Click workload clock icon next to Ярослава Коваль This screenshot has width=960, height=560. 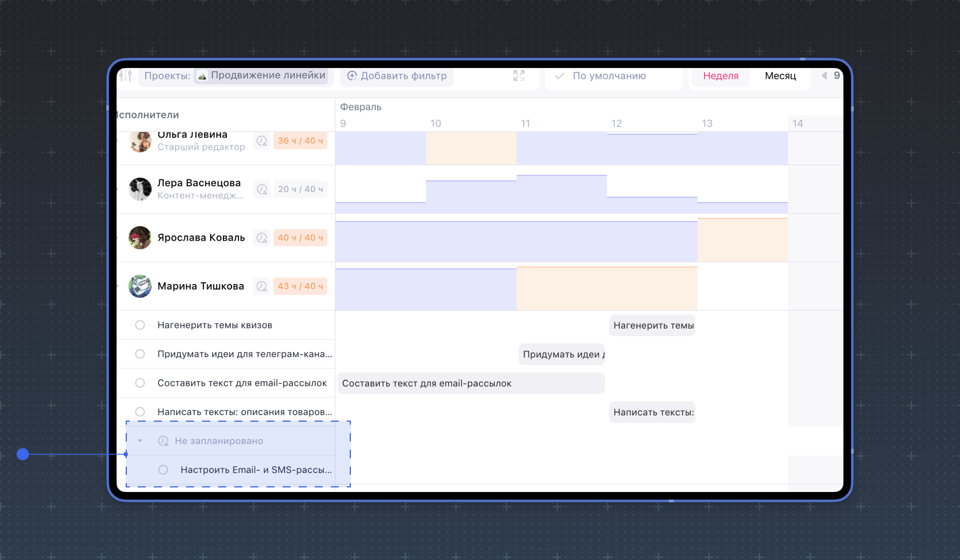pyautogui.click(x=262, y=238)
